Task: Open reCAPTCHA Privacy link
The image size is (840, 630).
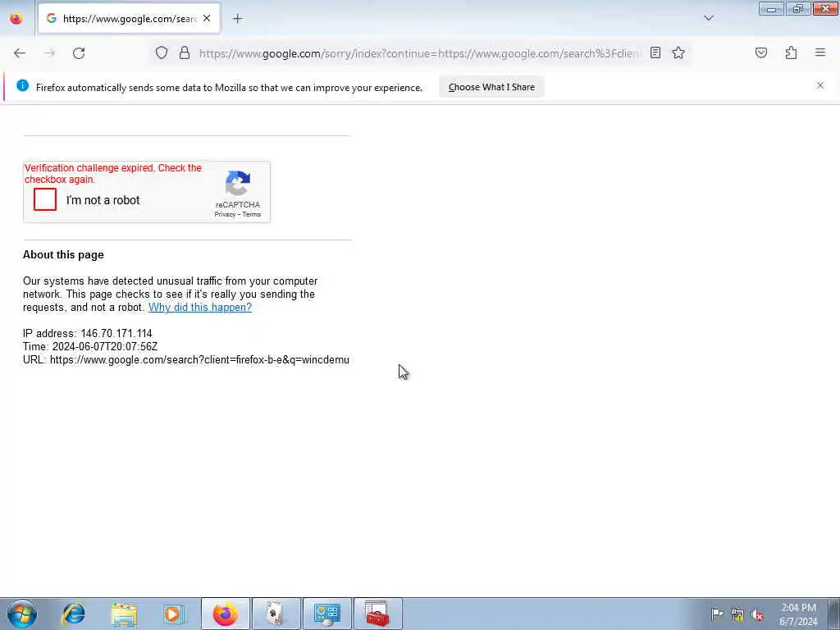Action: tap(225, 214)
